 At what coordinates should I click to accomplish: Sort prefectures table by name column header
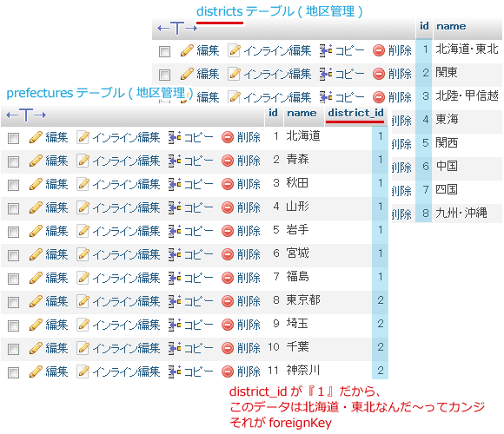(x=302, y=113)
